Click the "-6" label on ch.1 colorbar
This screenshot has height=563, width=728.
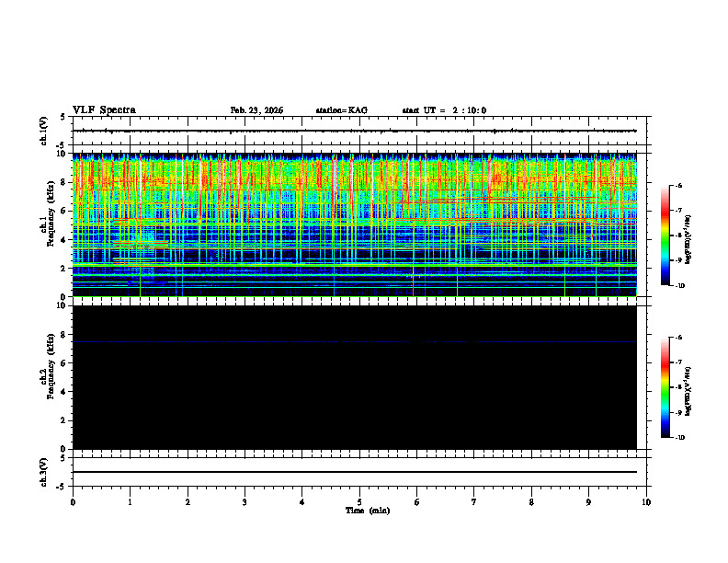678,185
